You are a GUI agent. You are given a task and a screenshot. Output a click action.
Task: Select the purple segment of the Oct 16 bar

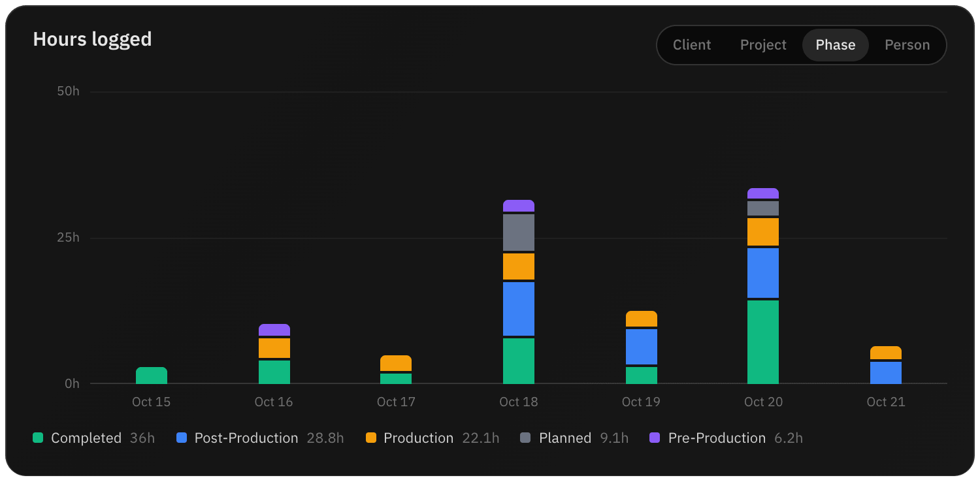click(274, 330)
